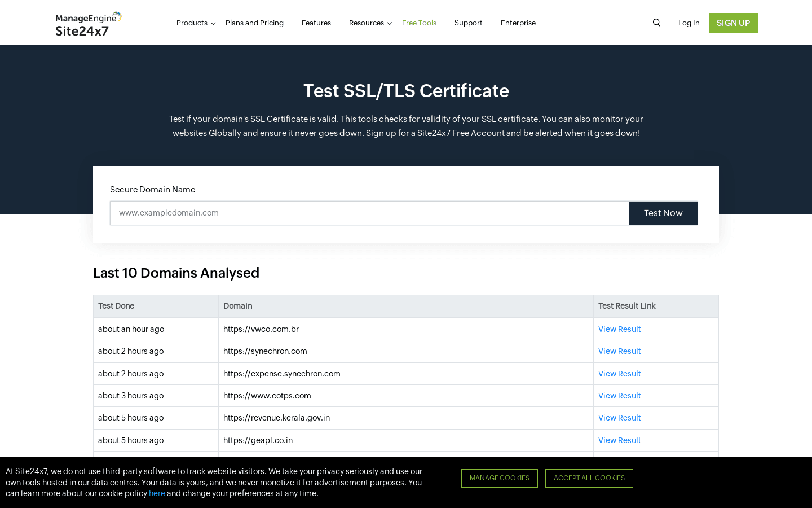Screen dimensions: 812x508
Task: Select the domain text https://expense.synechron.com
Action: (x=282, y=374)
